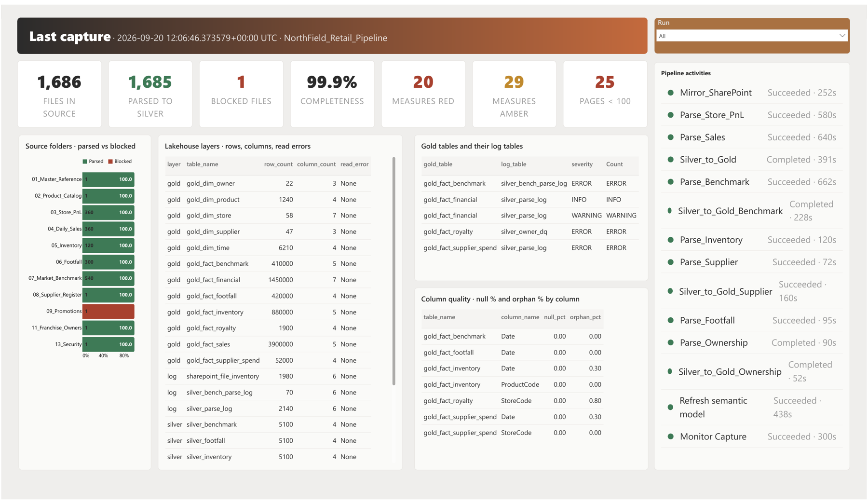This screenshot has height=504, width=868.
Task: Sort column quality by orphan_pct header
Action: [x=585, y=317]
